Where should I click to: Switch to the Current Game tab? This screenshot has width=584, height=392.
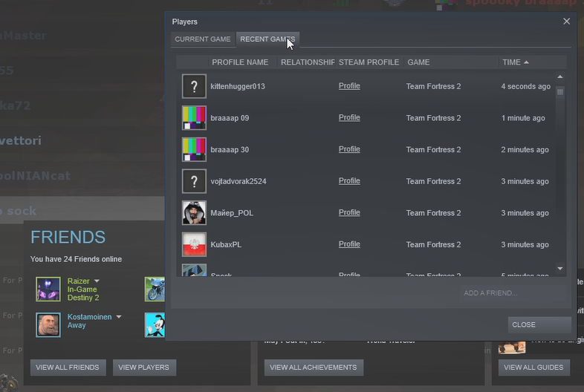(x=203, y=39)
